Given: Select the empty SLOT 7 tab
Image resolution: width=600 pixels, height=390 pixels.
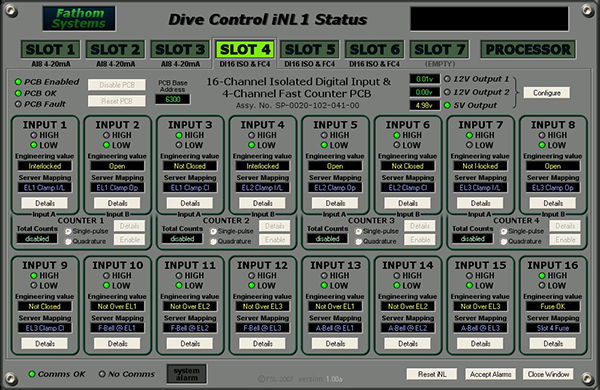Looking at the screenshot, I should tap(440, 49).
